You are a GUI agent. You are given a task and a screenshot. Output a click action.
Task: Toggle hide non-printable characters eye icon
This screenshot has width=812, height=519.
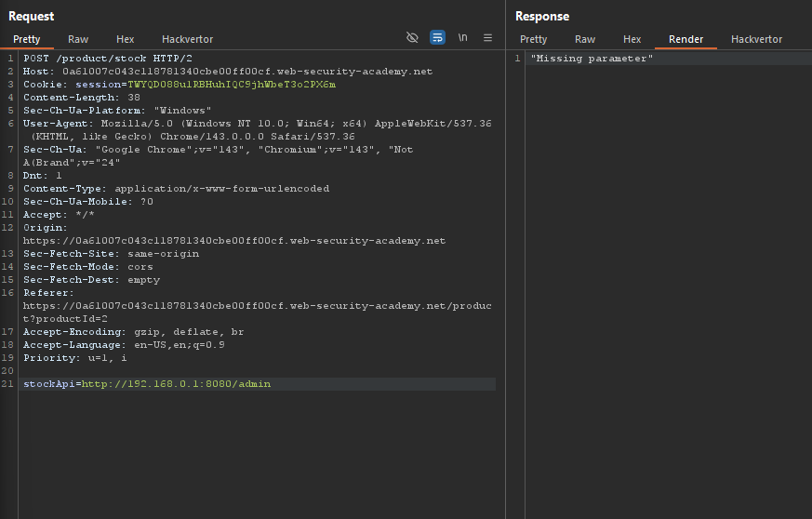(412, 37)
